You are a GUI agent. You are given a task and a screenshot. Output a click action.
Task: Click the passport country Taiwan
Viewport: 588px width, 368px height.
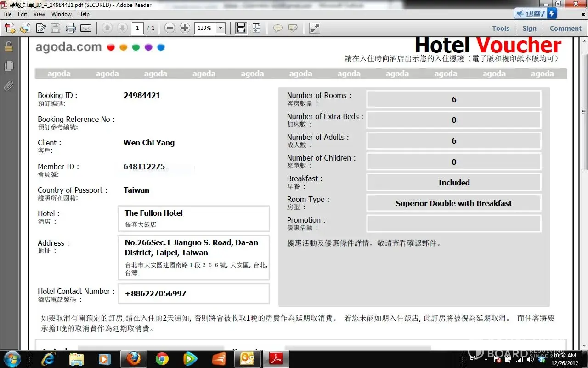point(136,190)
